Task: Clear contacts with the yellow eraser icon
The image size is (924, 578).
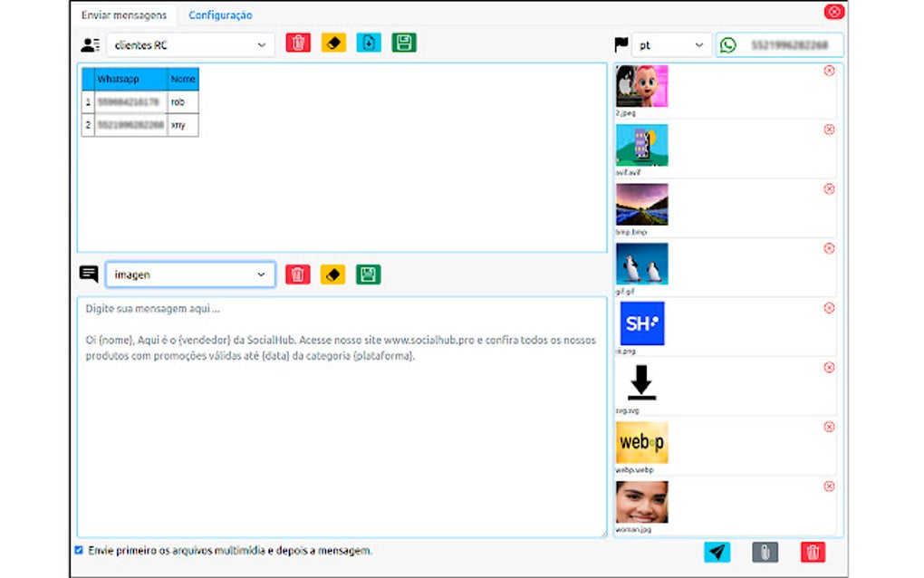Action: point(333,43)
